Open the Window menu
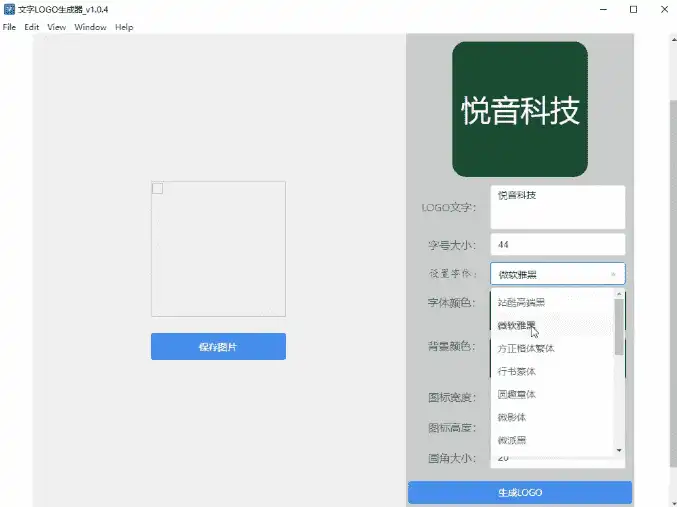677x507 pixels. pos(90,27)
